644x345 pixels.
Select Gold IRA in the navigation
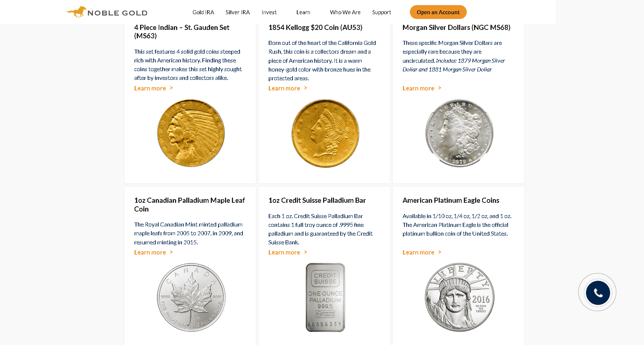[203, 12]
